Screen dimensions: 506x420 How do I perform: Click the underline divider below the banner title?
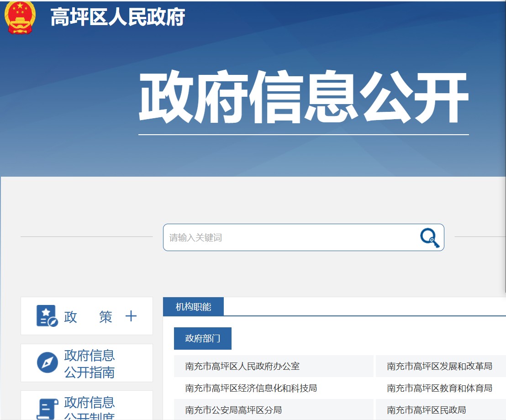(x=304, y=135)
